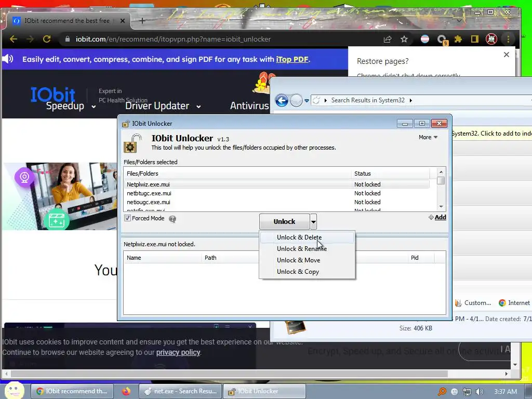Click the main Unlock button
Viewport: 532px width, 399px height.
pos(284,221)
